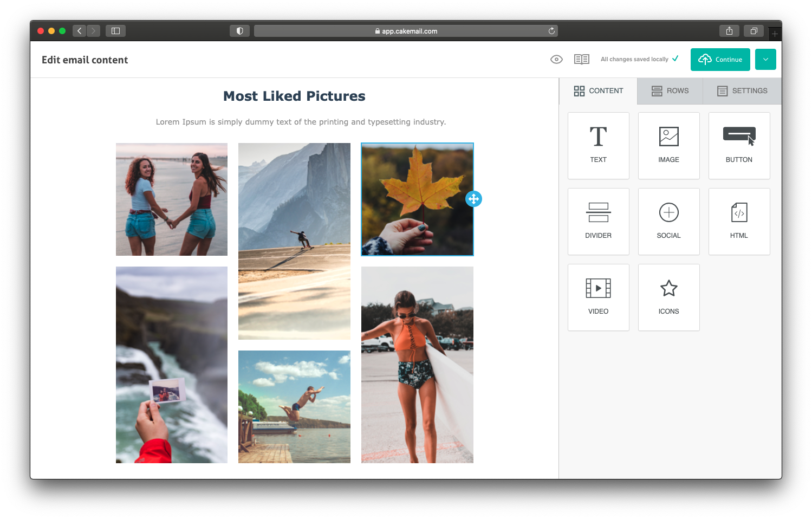The image size is (812, 519).
Task: Toggle email preview with the eye icon
Action: (556, 60)
